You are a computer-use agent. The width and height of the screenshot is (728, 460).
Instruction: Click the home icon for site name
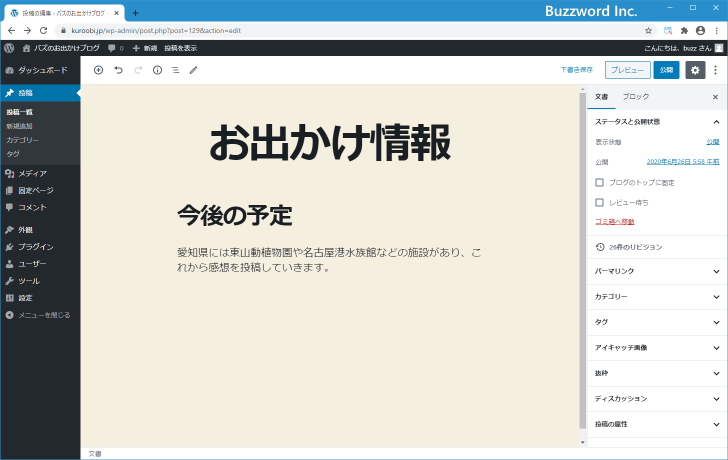26,48
